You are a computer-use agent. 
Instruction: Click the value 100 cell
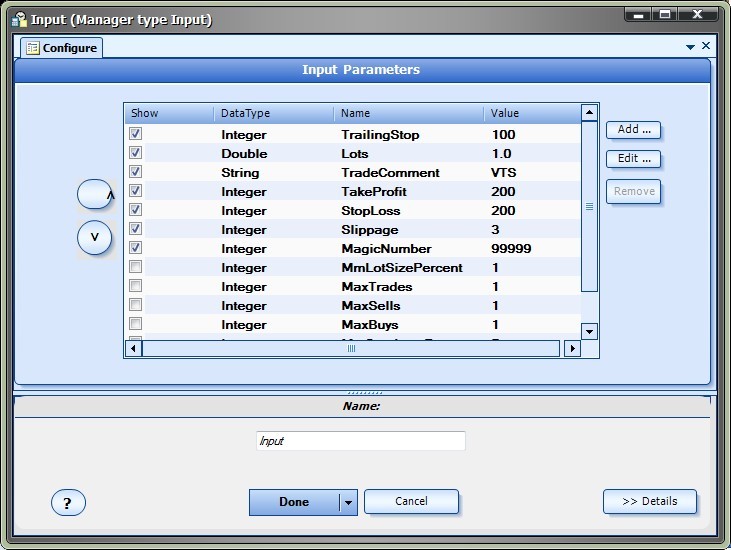(503, 135)
